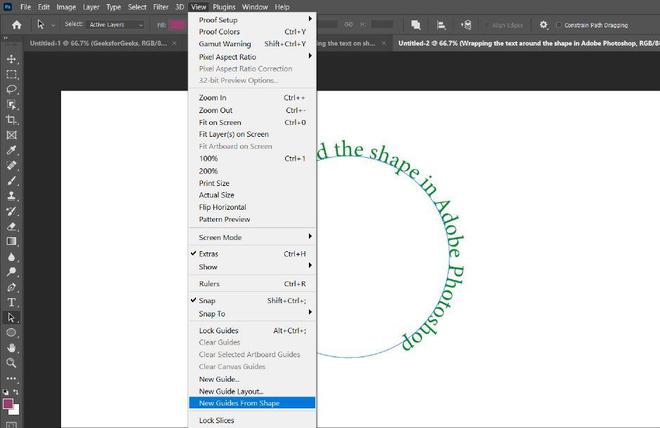Click the background color swatch
This screenshot has width=660, height=428.
(x=16, y=410)
